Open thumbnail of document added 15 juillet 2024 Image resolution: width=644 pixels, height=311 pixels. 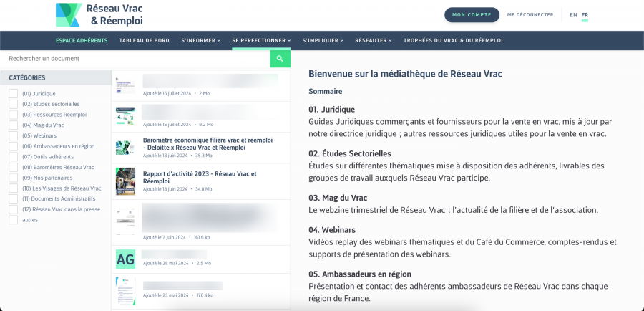125,117
